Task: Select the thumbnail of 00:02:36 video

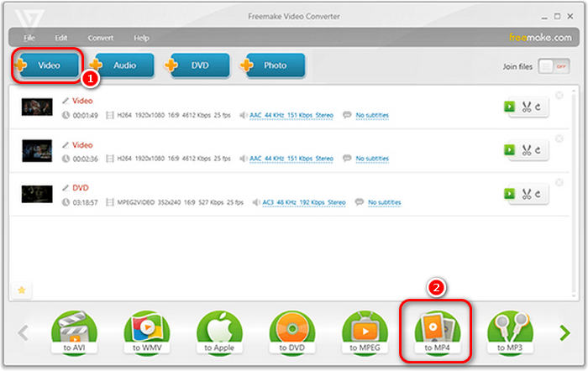Action: coord(37,150)
